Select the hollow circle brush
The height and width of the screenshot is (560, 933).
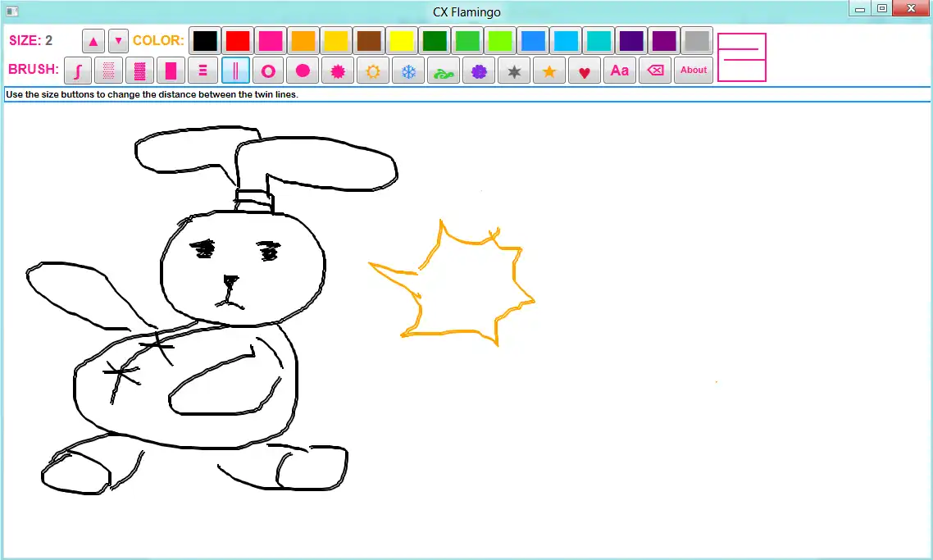click(x=267, y=71)
